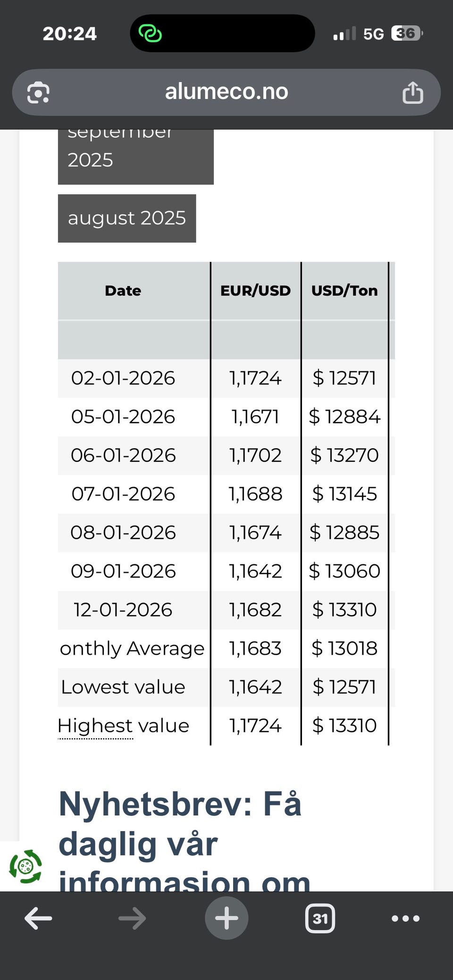The height and width of the screenshot is (980, 453).
Task: Tap the alumeco.no address bar
Action: click(226, 92)
